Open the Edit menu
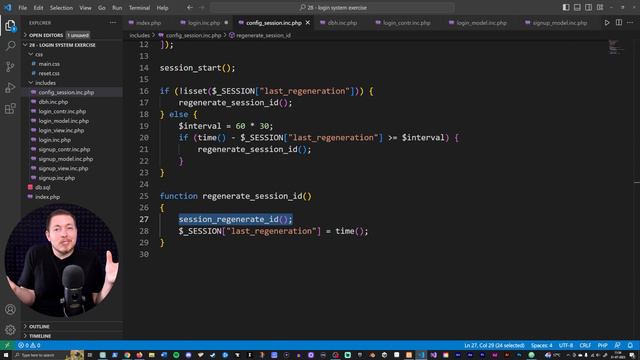Viewport: 640px width, 360px height. click(38, 8)
